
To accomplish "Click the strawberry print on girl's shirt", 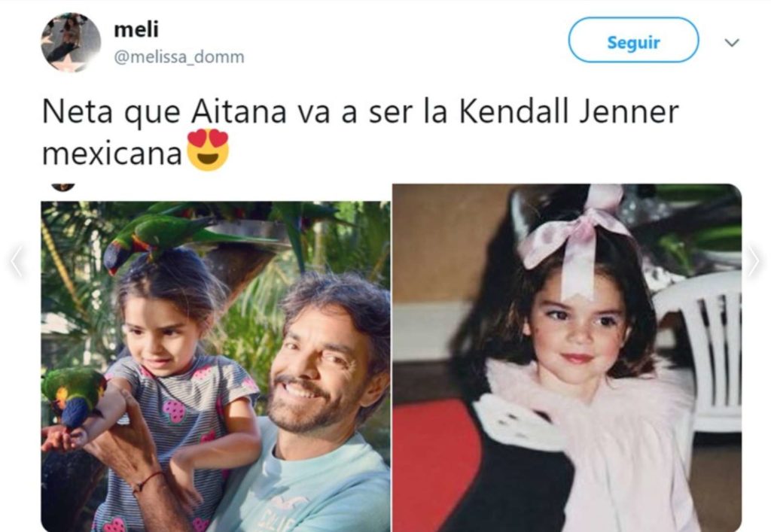I will [175, 410].
